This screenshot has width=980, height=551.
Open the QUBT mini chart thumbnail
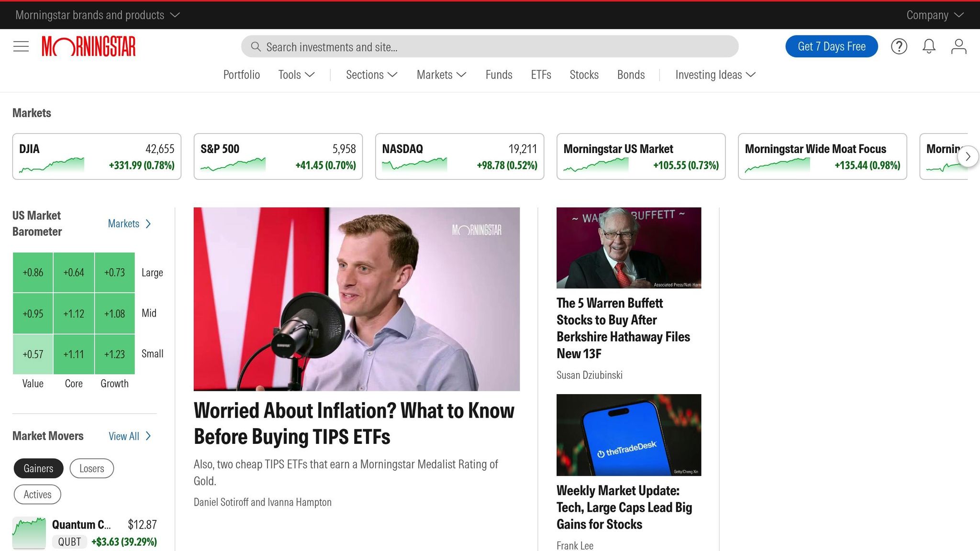(x=29, y=533)
